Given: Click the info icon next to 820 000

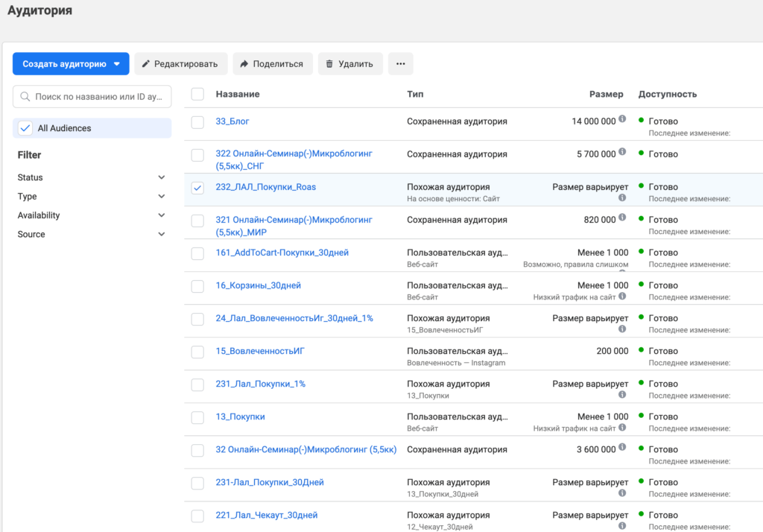Looking at the screenshot, I should [x=622, y=219].
